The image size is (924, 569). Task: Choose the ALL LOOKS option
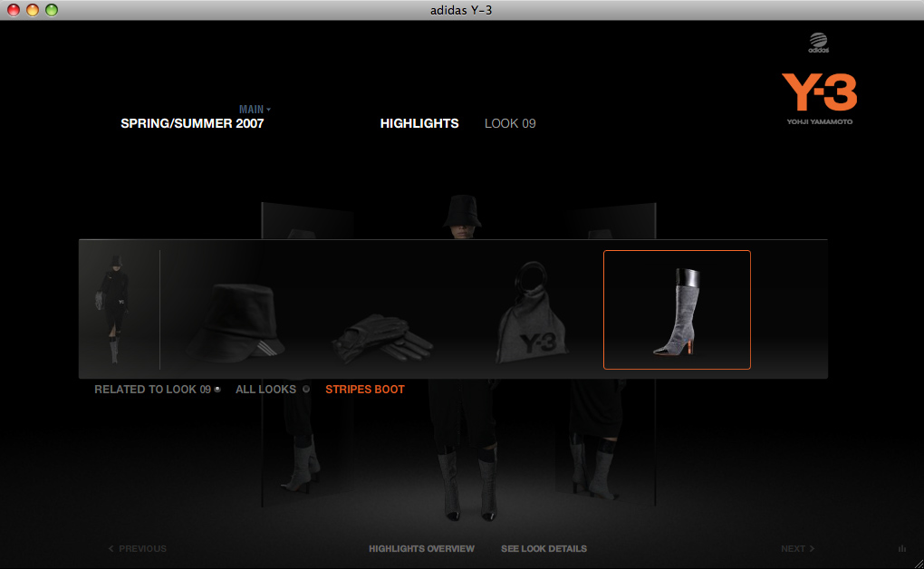point(273,390)
